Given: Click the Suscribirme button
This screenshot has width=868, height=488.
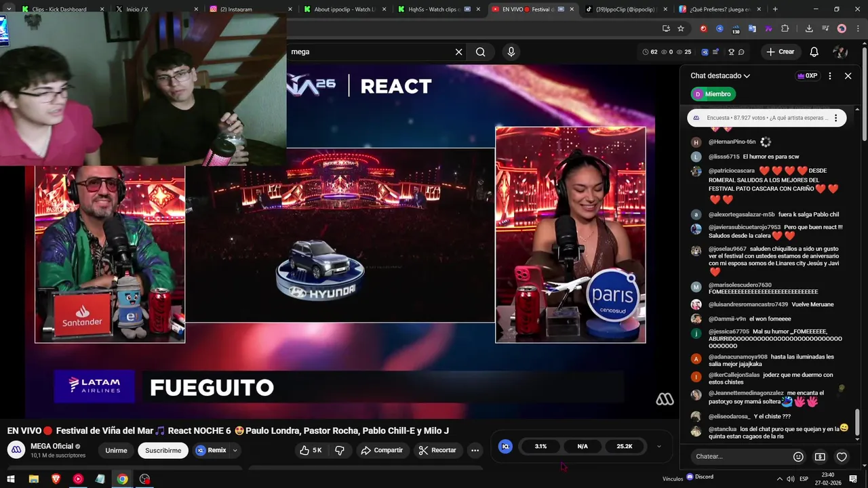Looking at the screenshot, I should coord(163,450).
